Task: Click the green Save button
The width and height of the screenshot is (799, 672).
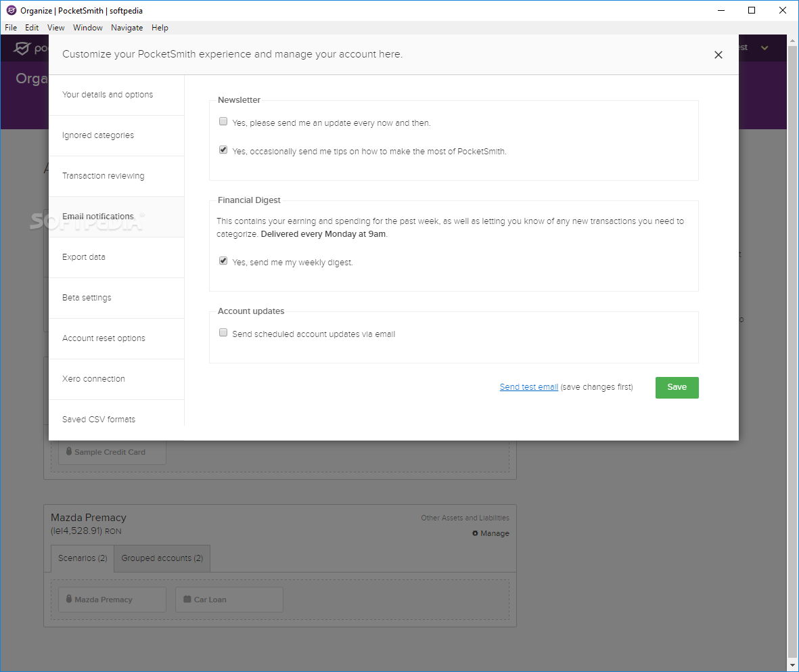Action: pyautogui.click(x=677, y=388)
